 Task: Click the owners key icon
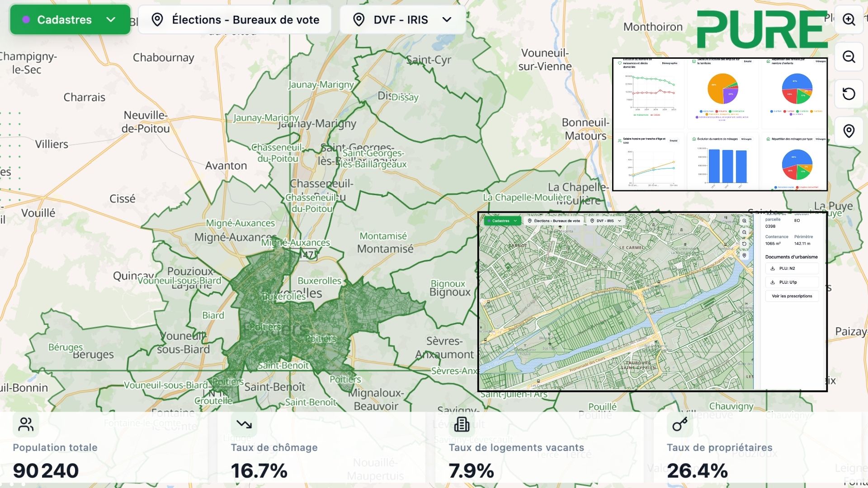point(679,424)
